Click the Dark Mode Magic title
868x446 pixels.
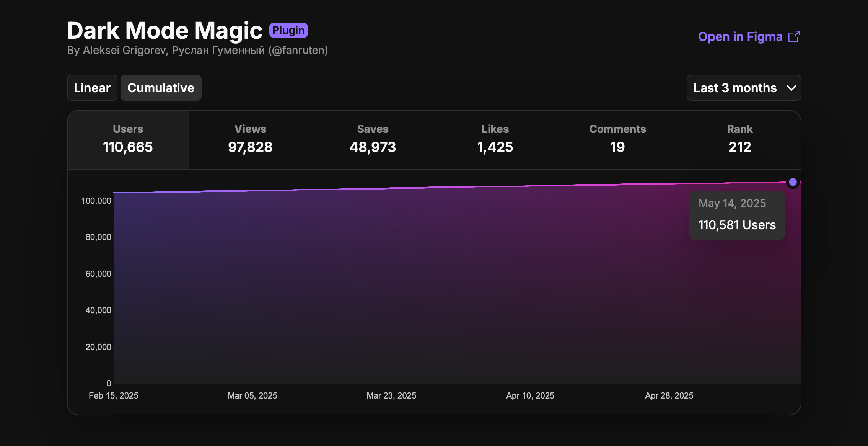pyautogui.click(x=164, y=30)
